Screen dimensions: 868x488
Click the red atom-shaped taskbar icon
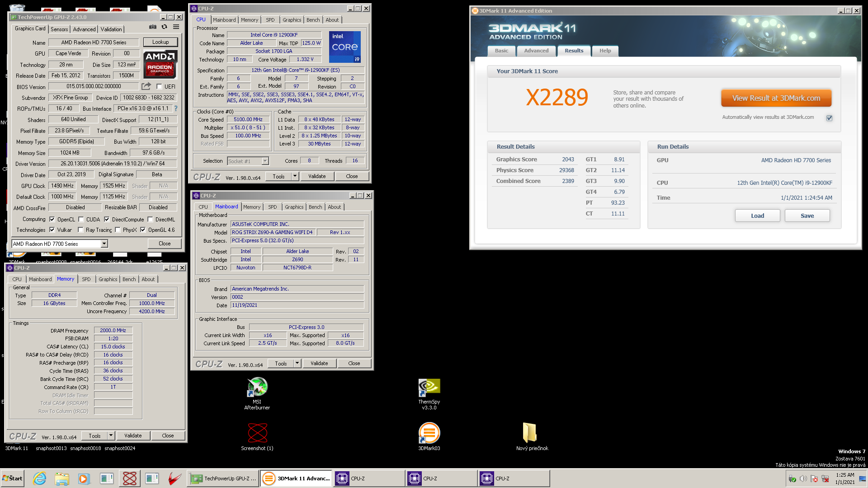[x=130, y=479]
